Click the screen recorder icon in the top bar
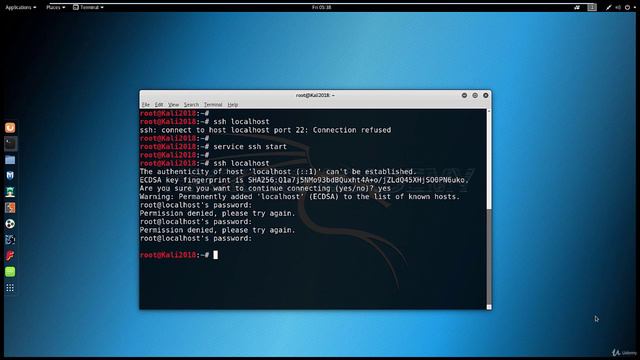Image resolution: width=640 pixels, height=360 pixels. 577,7
